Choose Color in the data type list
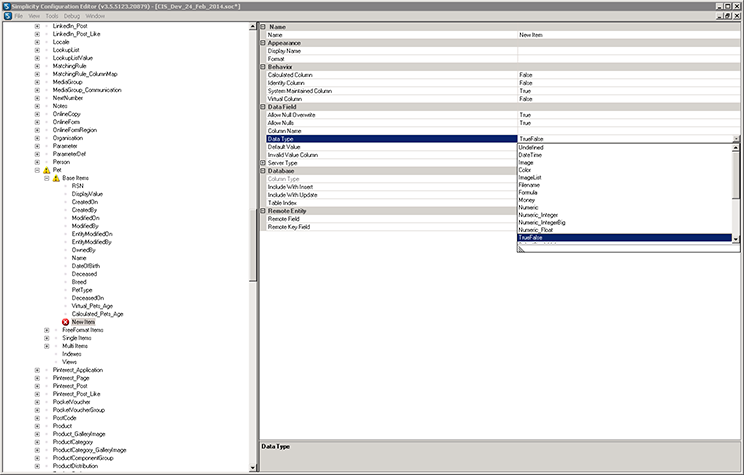The image size is (744, 475). tap(624, 170)
